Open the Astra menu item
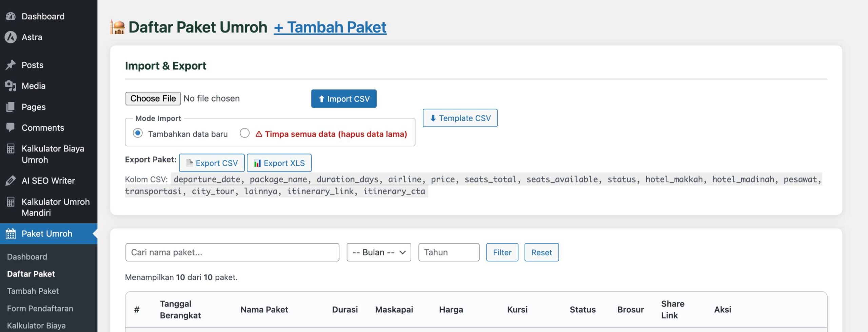The height and width of the screenshot is (332, 868). point(48,37)
